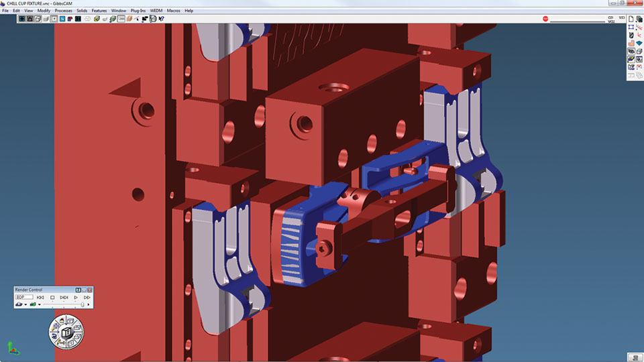The image size is (644, 362).
Task: Click the isometric cube at view wheel center
Action: point(67,333)
